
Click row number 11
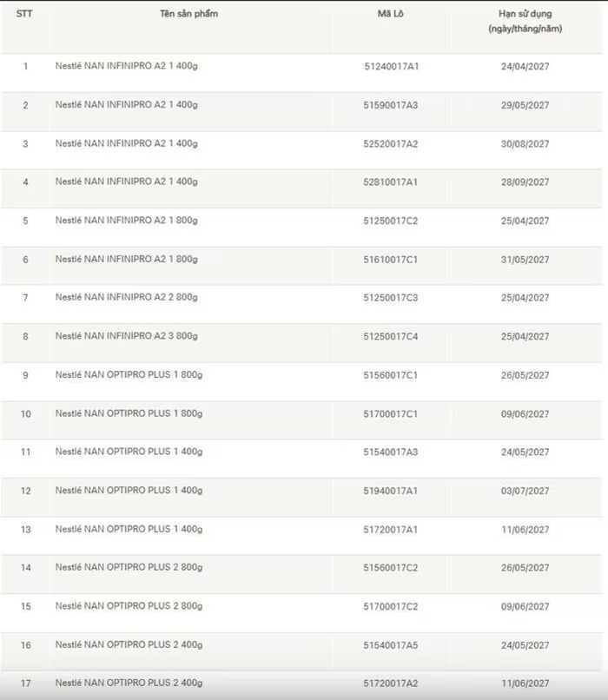tap(25, 452)
